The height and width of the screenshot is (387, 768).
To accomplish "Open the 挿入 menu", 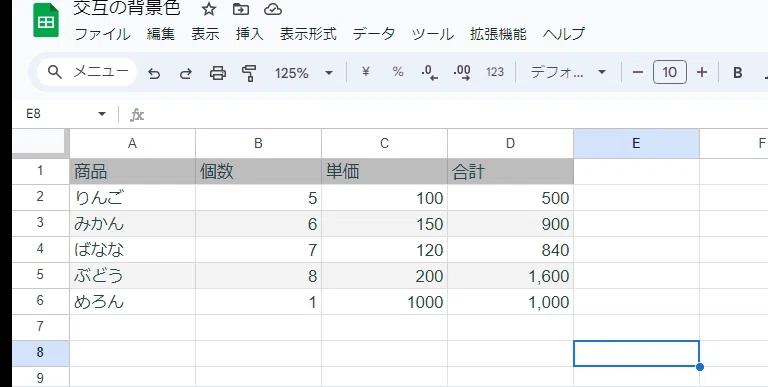I will pos(249,34).
